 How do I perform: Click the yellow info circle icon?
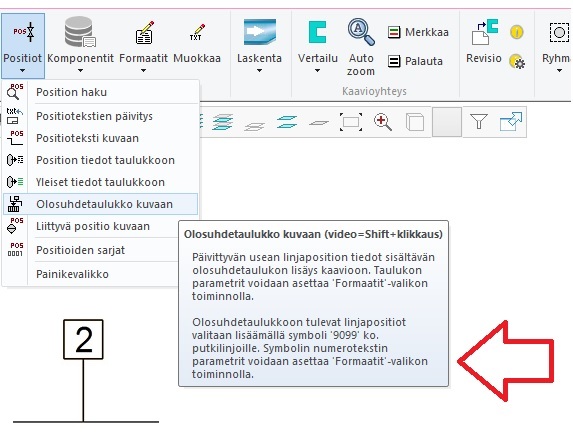(x=516, y=32)
